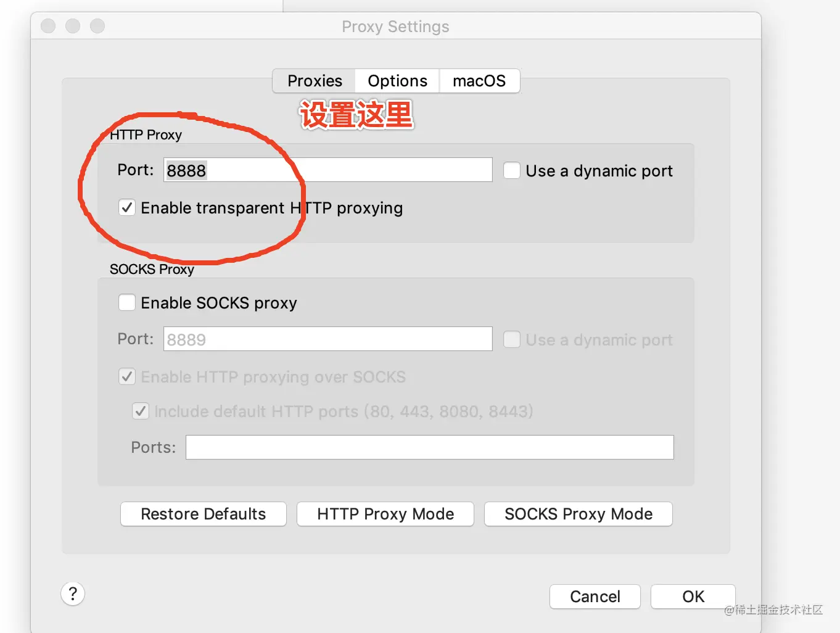Confirm settings with OK button
Viewport: 840px width, 633px height.
pos(693,597)
